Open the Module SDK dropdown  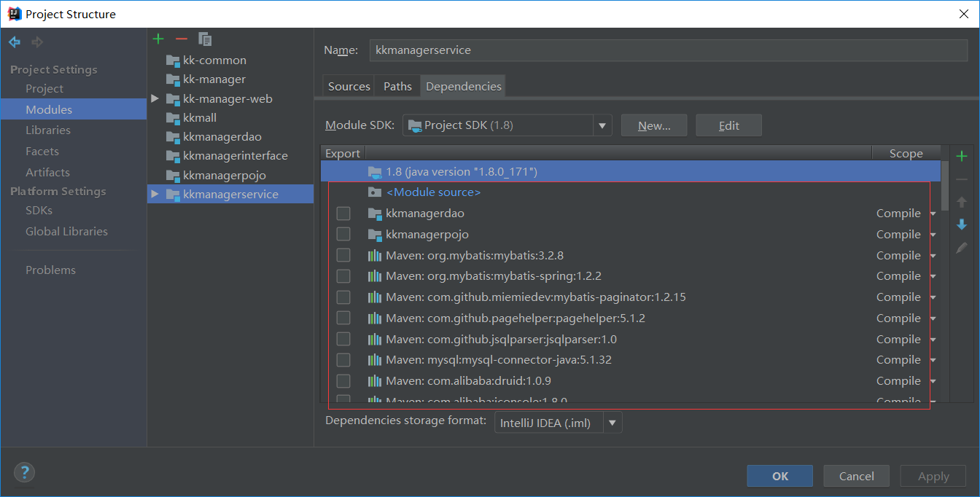[602, 125]
